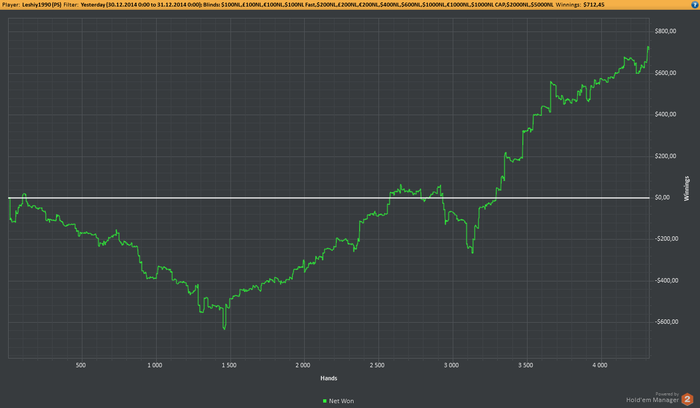Viewport: 700px width, 408px height.
Task: Click the -$200,00 axis label
Action: 667,239
